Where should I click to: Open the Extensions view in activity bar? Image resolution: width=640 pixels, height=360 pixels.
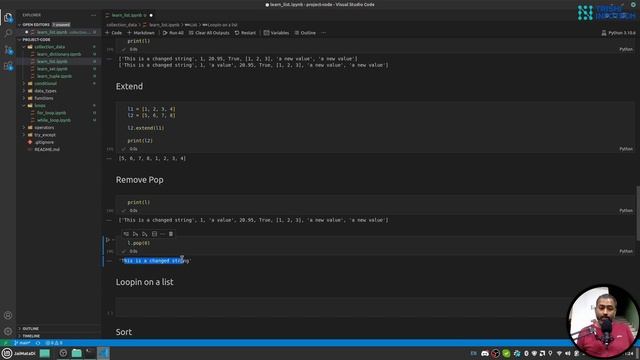[8, 66]
